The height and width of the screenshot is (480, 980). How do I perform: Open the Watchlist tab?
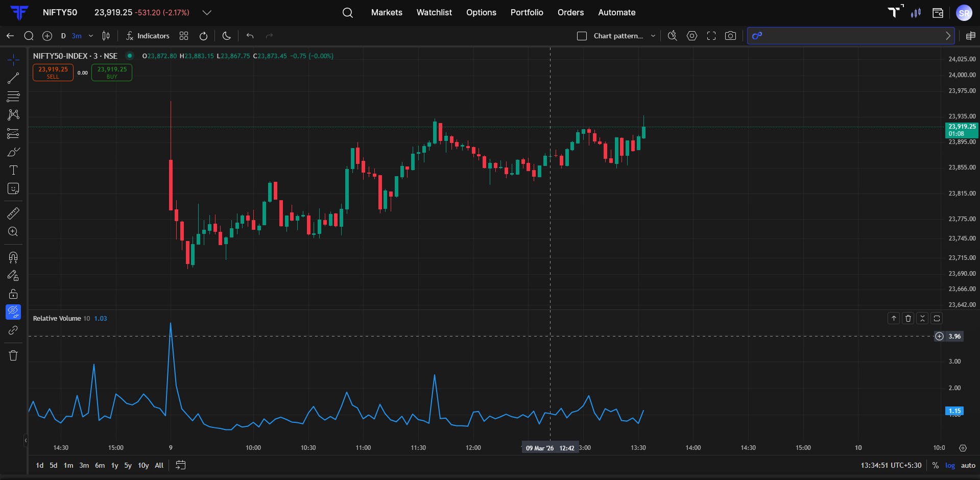pyautogui.click(x=434, y=12)
